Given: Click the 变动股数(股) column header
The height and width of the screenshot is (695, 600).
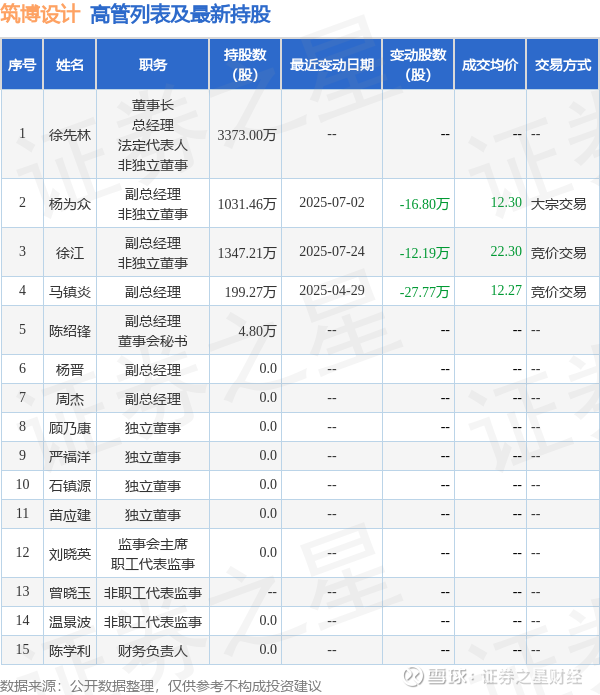Looking at the screenshot, I should click(418, 65).
